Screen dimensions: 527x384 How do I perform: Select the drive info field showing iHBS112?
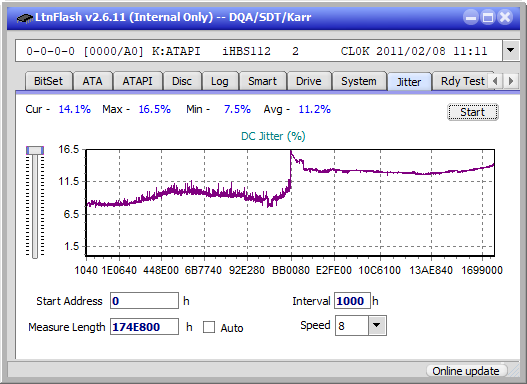pyautogui.click(x=259, y=51)
